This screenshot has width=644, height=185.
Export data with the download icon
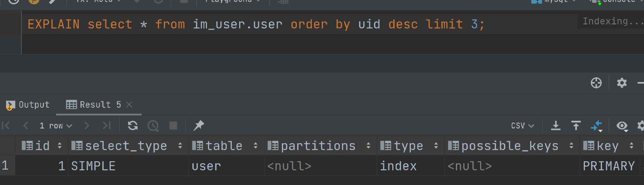pyautogui.click(x=556, y=125)
